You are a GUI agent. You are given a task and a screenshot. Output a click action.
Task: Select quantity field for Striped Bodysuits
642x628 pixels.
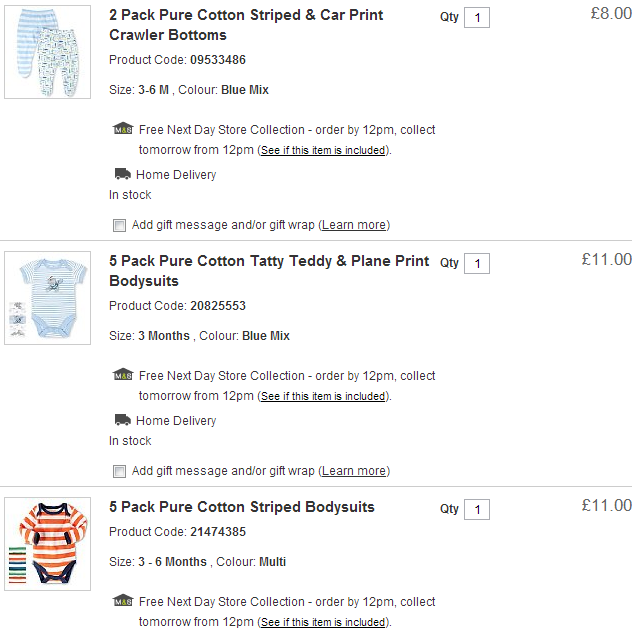pos(477,510)
